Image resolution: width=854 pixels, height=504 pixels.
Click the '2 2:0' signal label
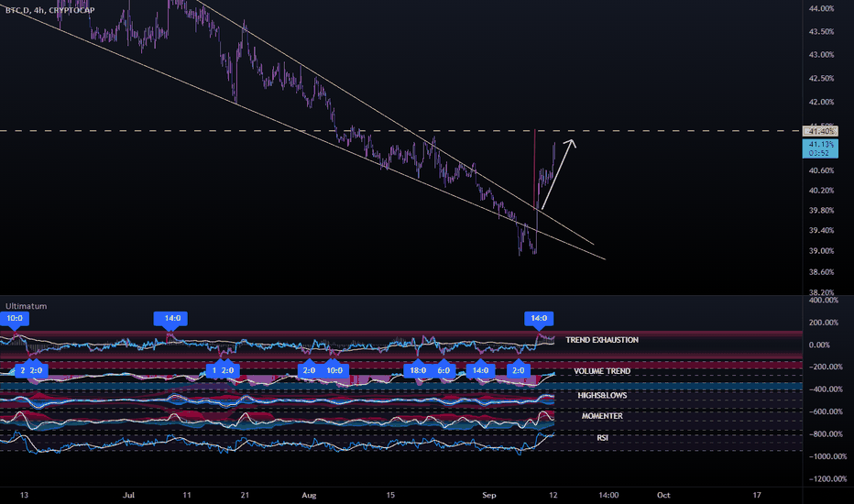(31, 370)
